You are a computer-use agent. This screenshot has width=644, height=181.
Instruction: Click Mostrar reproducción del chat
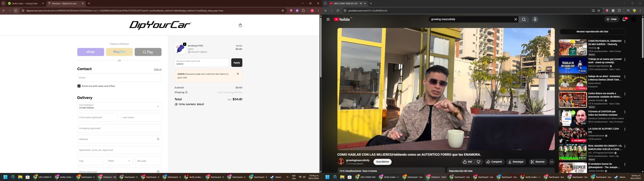pyautogui.click(x=592, y=32)
